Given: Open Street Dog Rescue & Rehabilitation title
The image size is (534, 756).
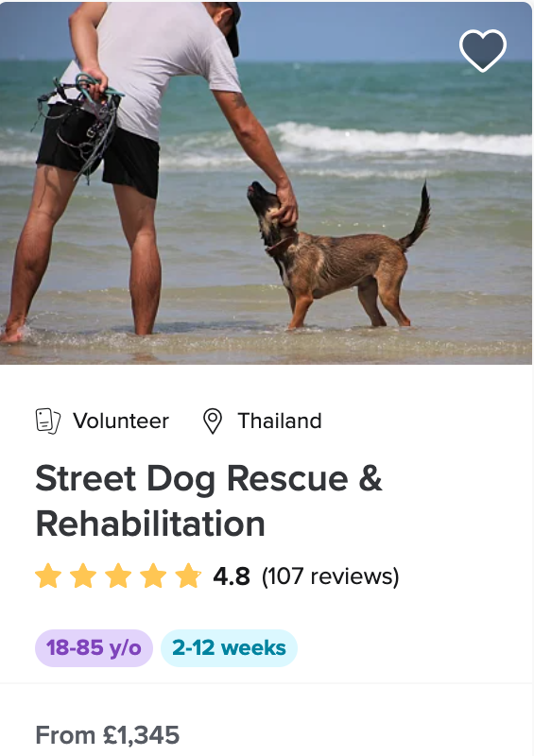Looking at the screenshot, I should (x=209, y=501).
